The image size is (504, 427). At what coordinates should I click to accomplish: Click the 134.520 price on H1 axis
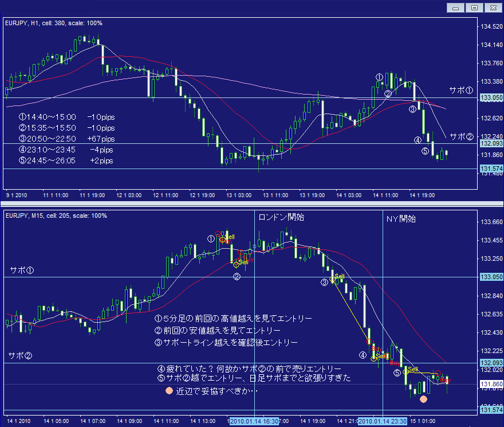coord(491,26)
